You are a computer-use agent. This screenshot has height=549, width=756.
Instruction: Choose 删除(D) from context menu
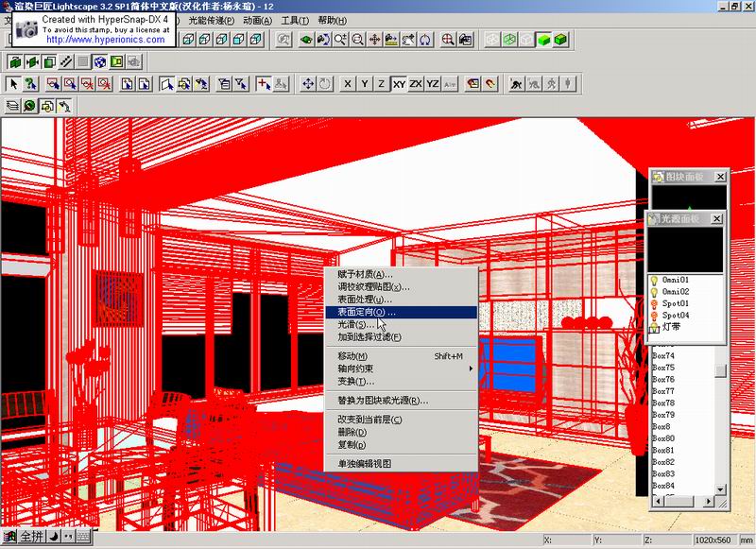(x=402, y=433)
